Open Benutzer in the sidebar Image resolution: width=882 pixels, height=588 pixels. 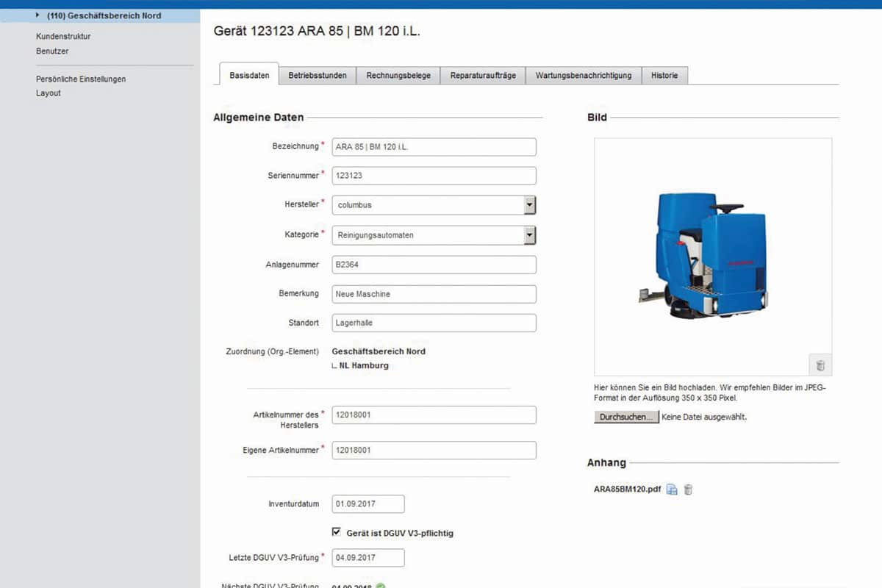point(52,51)
